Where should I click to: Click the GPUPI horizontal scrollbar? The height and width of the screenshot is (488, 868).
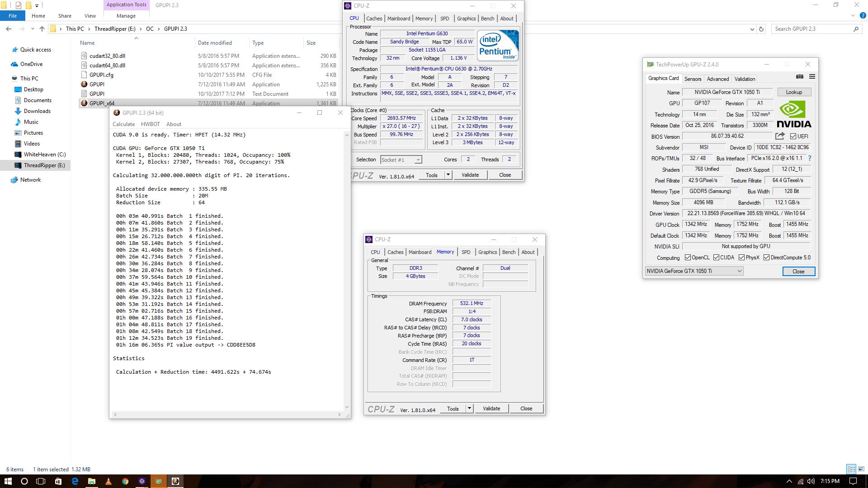[227, 414]
